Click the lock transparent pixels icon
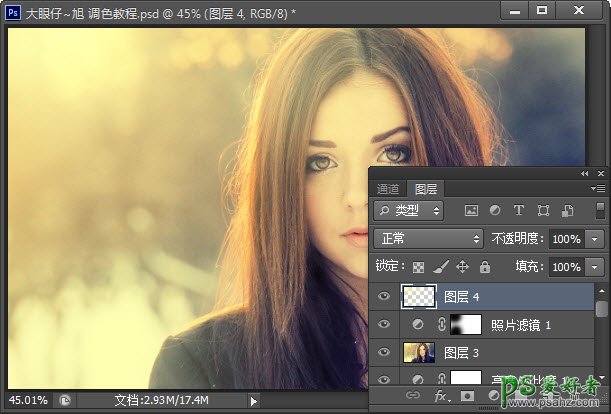611x414 pixels. click(x=419, y=267)
